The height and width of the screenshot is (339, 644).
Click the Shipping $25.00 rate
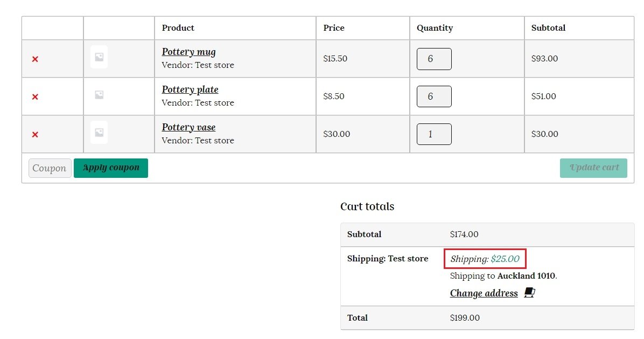[485, 259]
